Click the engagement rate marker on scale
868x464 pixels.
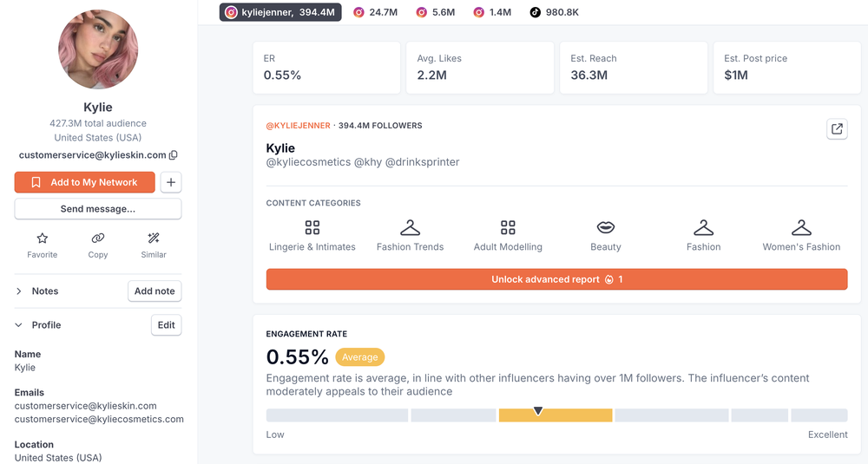point(537,411)
